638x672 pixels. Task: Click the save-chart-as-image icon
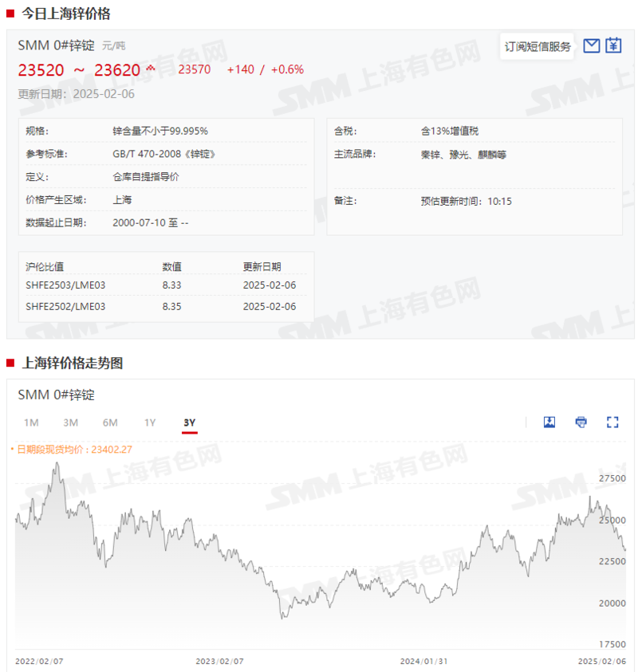tap(549, 422)
